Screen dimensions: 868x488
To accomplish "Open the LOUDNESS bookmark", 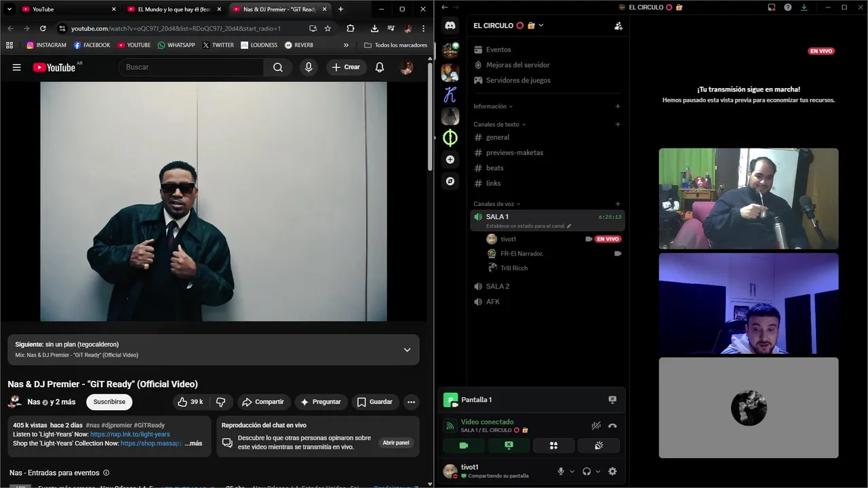I will [x=259, y=45].
